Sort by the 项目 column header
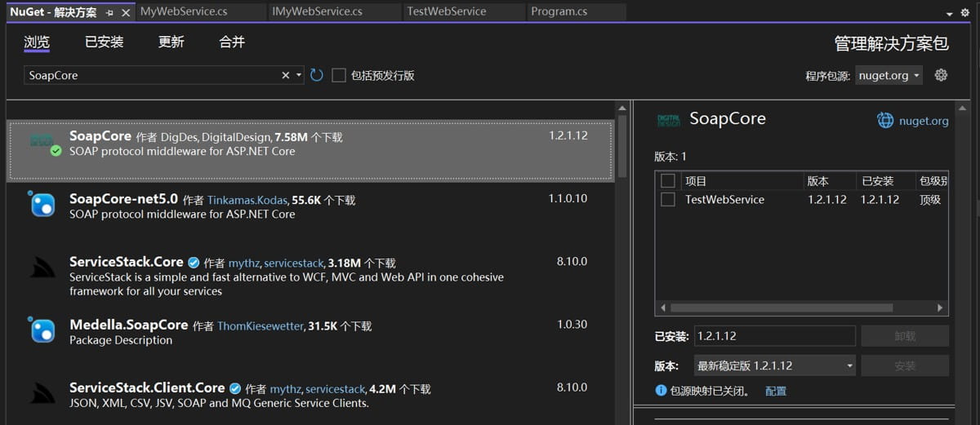Screen dimensions: 980x425 (x=742, y=180)
